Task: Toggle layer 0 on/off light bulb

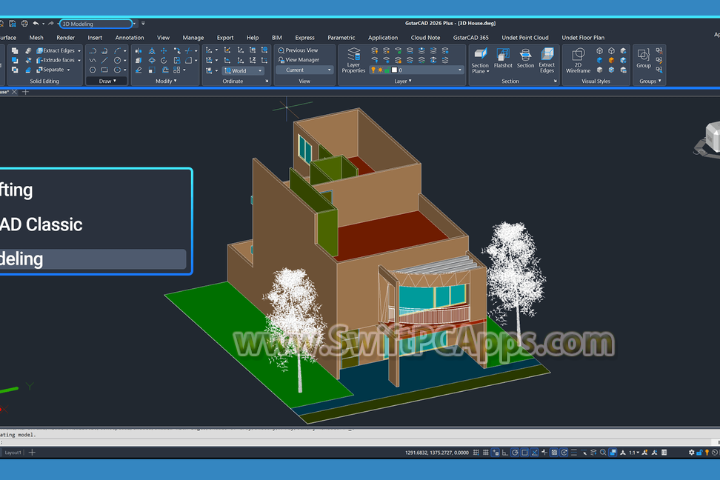Action: click(373, 70)
